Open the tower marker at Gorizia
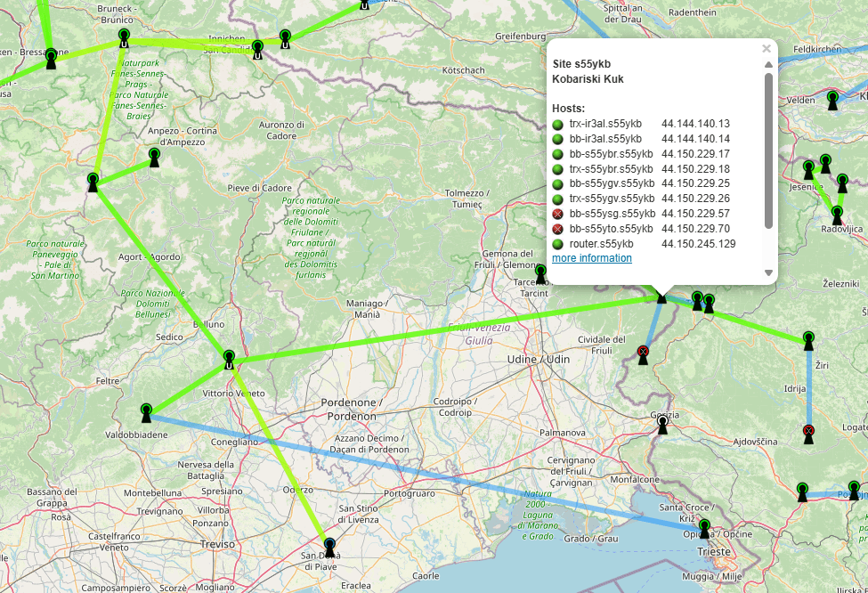 click(661, 426)
